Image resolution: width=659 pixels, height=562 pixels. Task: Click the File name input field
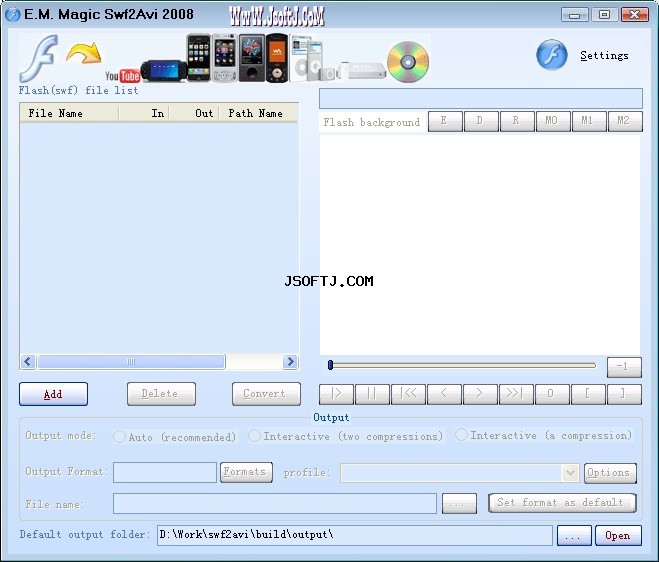[x=275, y=504]
